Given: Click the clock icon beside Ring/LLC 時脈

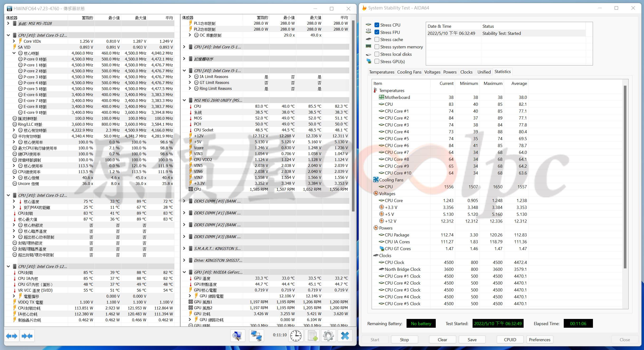Looking at the screenshot, I should 15,124.
